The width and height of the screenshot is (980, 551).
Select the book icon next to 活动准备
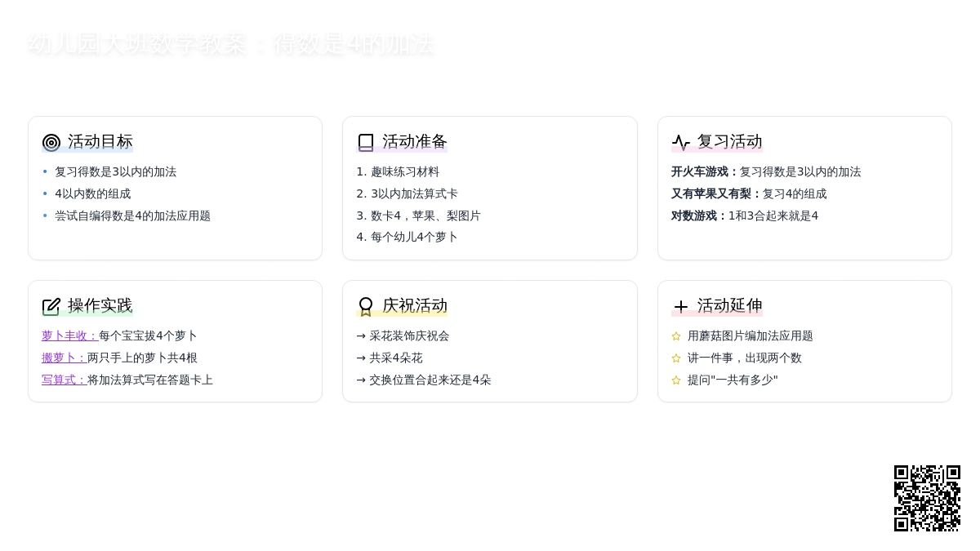(x=366, y=141)
